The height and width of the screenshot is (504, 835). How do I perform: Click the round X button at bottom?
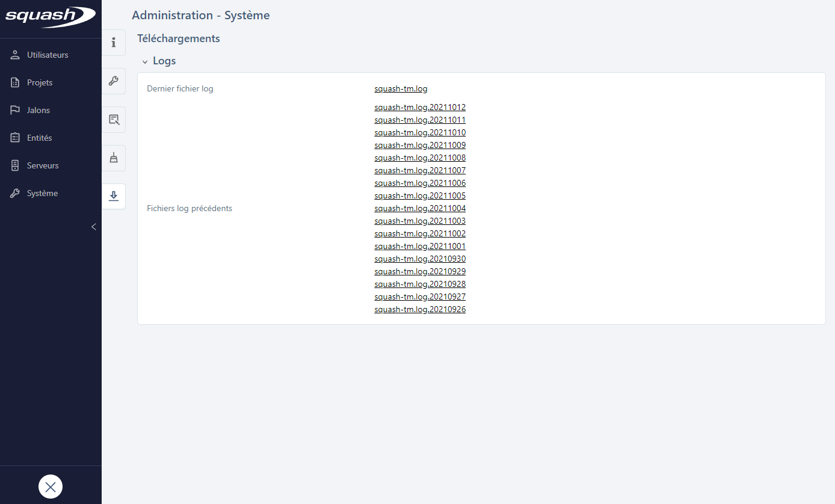click(x=51, y=487)
